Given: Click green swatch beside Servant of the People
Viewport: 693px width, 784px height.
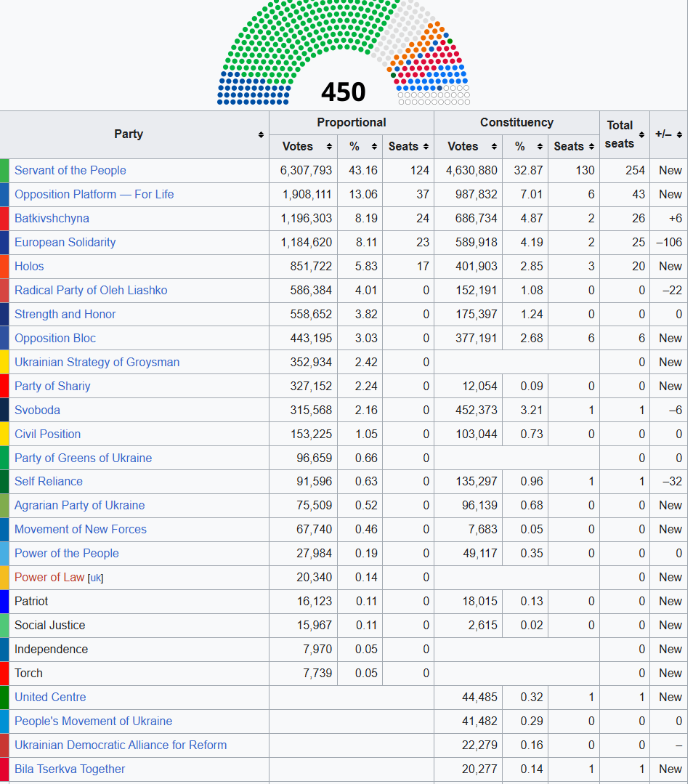Looking at the screenshot, I should tap(4, 171).
